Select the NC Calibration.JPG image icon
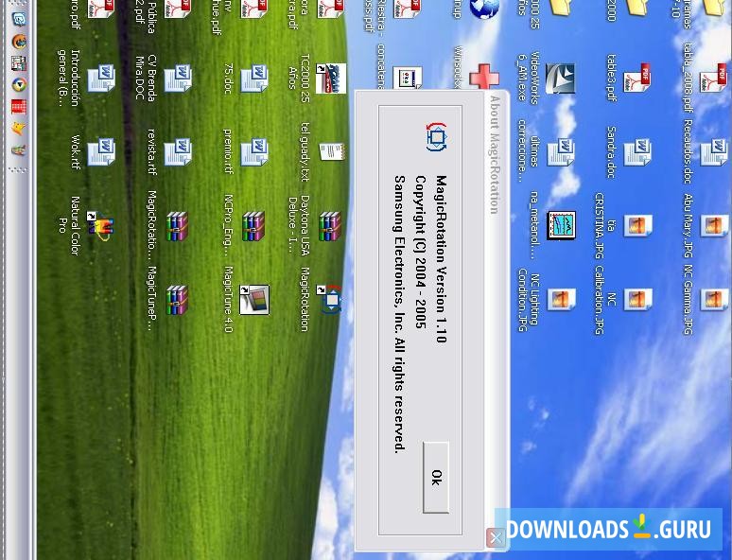Image resolution: width=732 pixels, height=560 pixels. click(637, 299)
